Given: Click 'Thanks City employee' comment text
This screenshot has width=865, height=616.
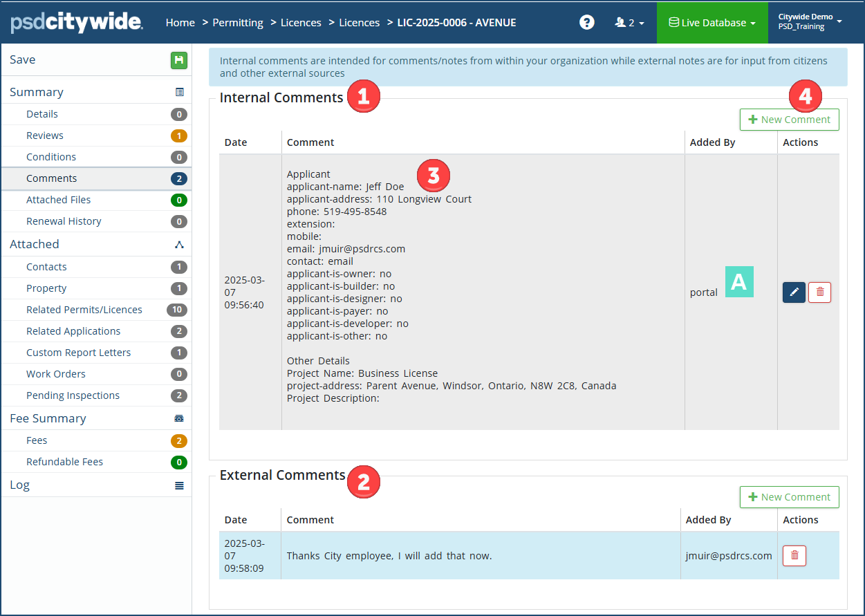Looking at the screenshot, I should click(x=389, y=555).
